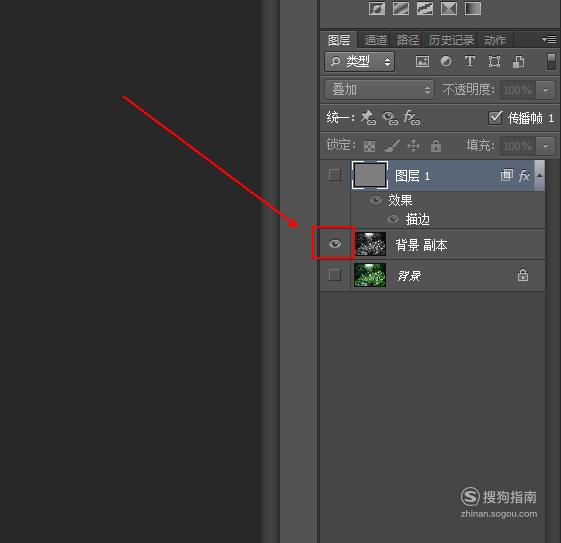
Task: Open the 类型 filter type dropdown
Action: 360,62
